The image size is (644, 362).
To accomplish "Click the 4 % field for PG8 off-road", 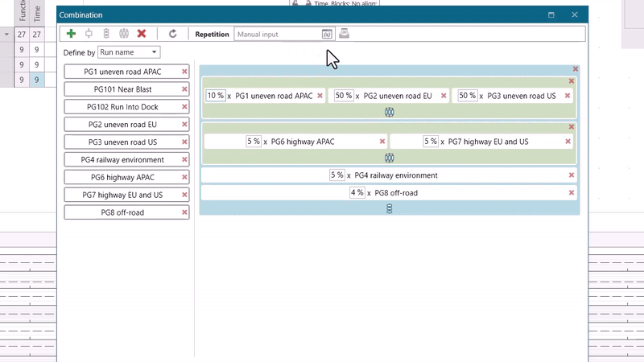I will point(357,192).
